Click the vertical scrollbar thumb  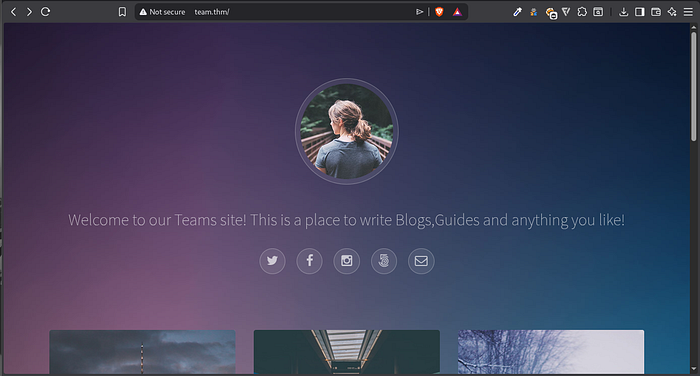(x=694, y=86)
